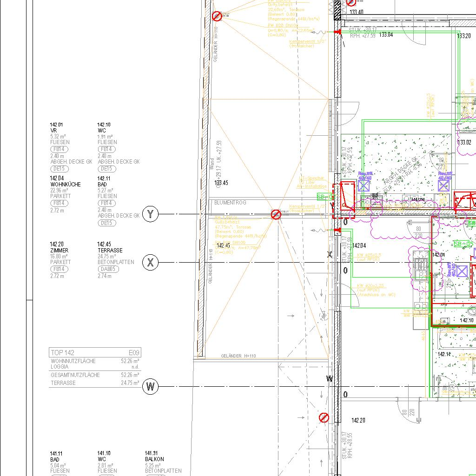Click the DAB05 tag under TERRASSE

click(108, 269)
